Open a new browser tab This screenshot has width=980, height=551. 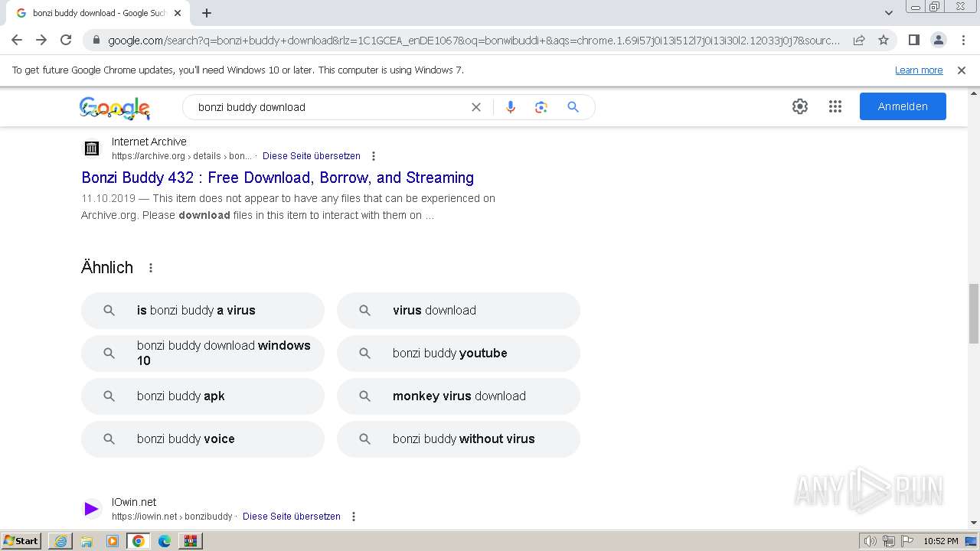coord(207,13)
